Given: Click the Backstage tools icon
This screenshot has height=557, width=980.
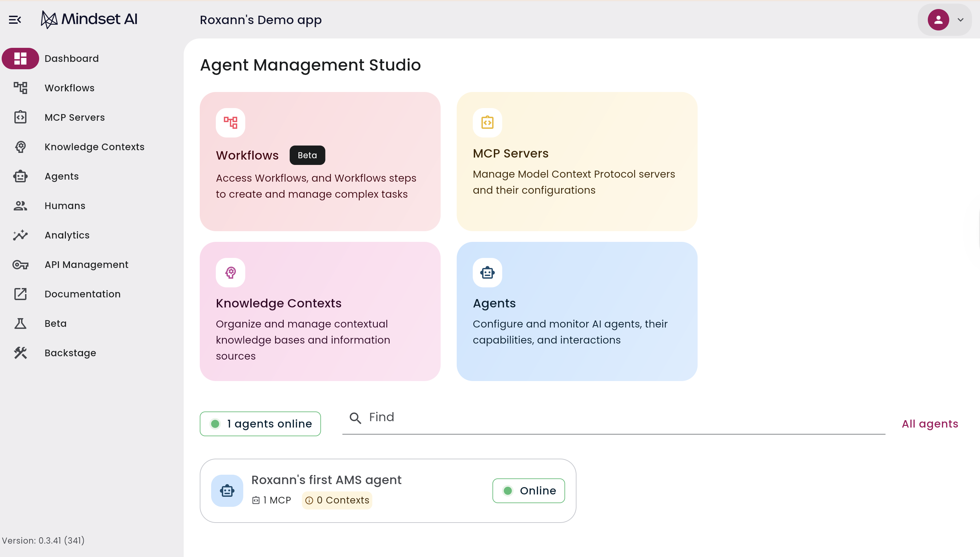Looking at the screenshot, I should tap(20, 353).
